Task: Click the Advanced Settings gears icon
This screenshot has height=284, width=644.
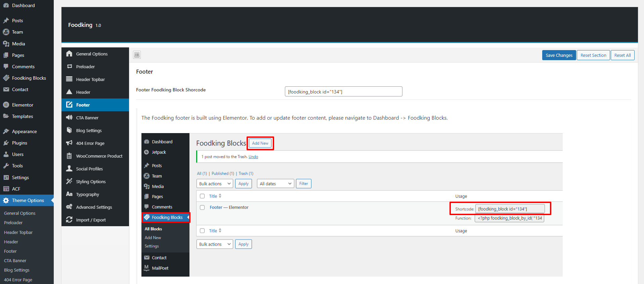Action: [69, 207]
